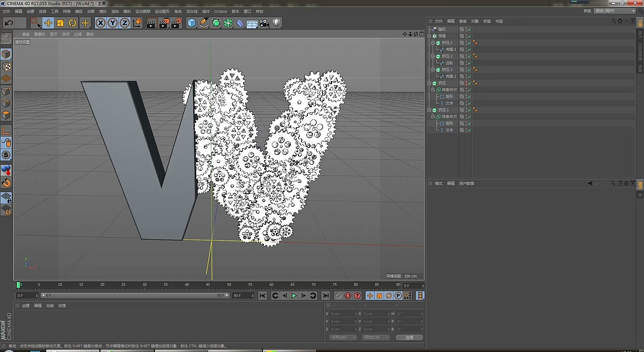644x352 pixels.
Task: Render the active viewport
Action: point(151,23)
